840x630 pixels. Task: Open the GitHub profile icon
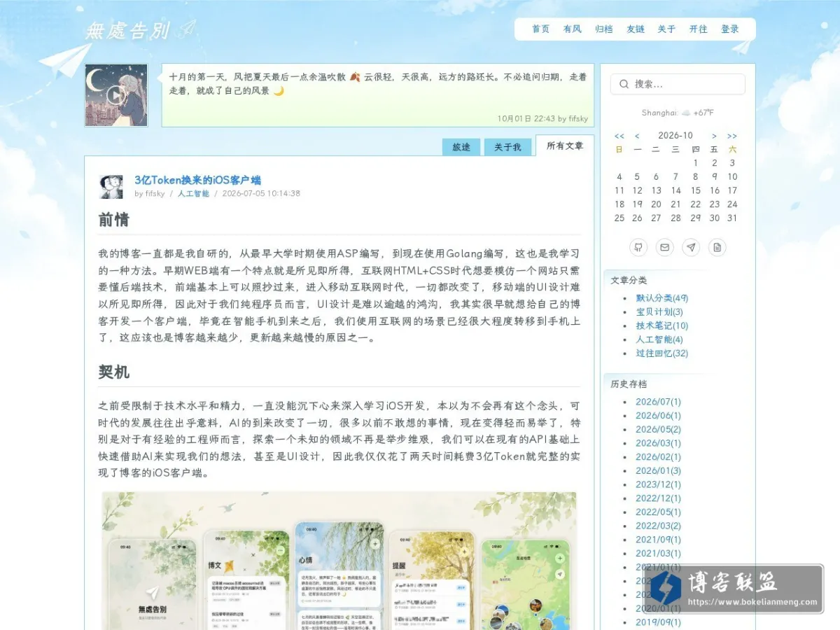pyautogui.click(x=638, y=247)
